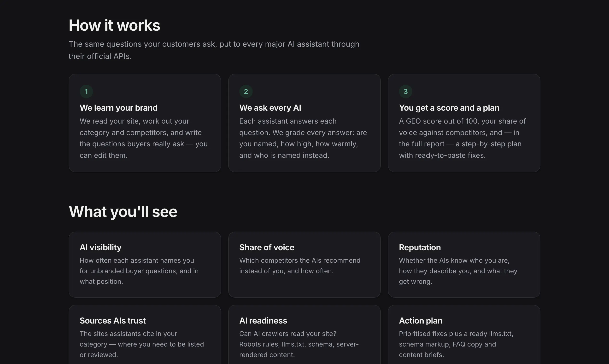609x364 pixels.
Task: Click the 'What you'll see' section heading
Action: tap(123, 211)
